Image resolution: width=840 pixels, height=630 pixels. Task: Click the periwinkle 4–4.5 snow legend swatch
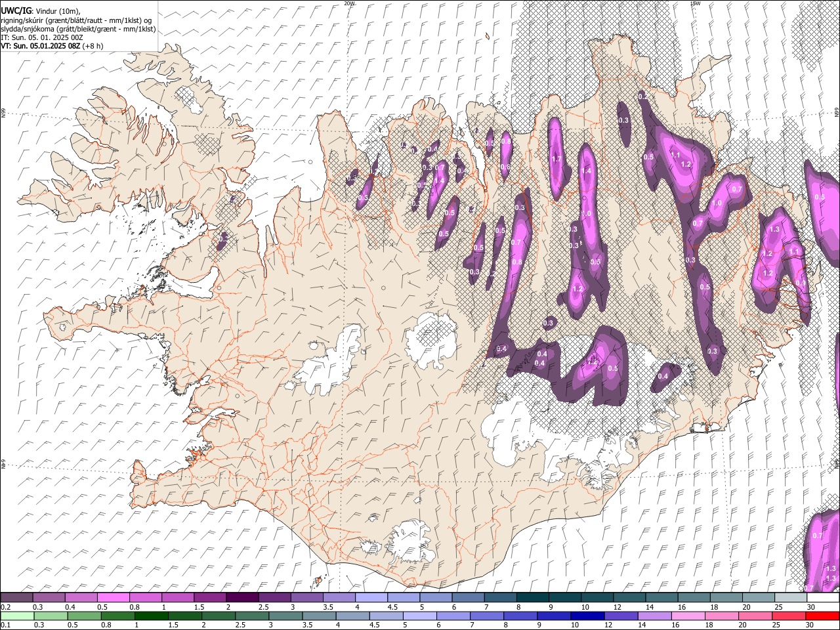[371, 597]
